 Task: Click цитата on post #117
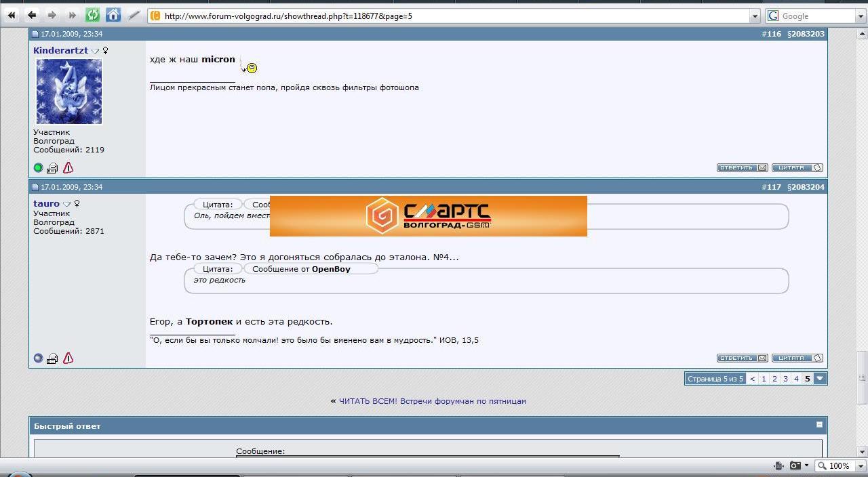point(797,358)
